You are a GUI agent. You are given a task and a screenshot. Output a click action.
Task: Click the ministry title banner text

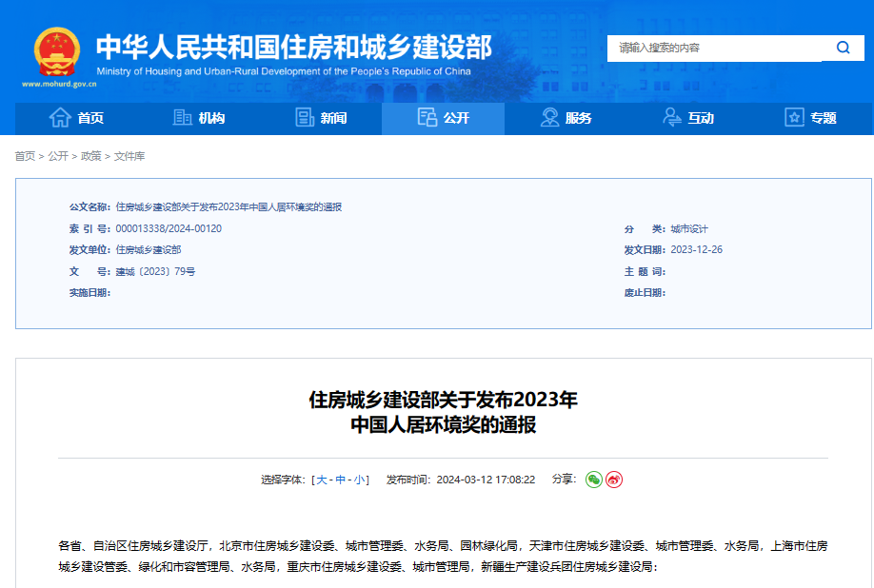click(x=293, y=48)
